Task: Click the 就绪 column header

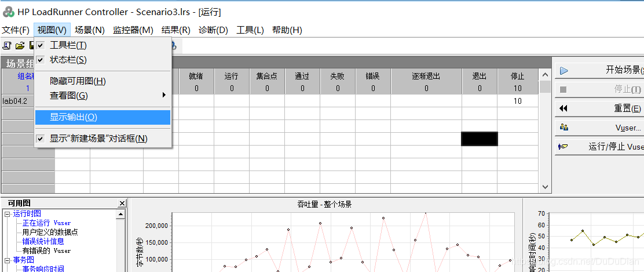Action: (196, 76)
